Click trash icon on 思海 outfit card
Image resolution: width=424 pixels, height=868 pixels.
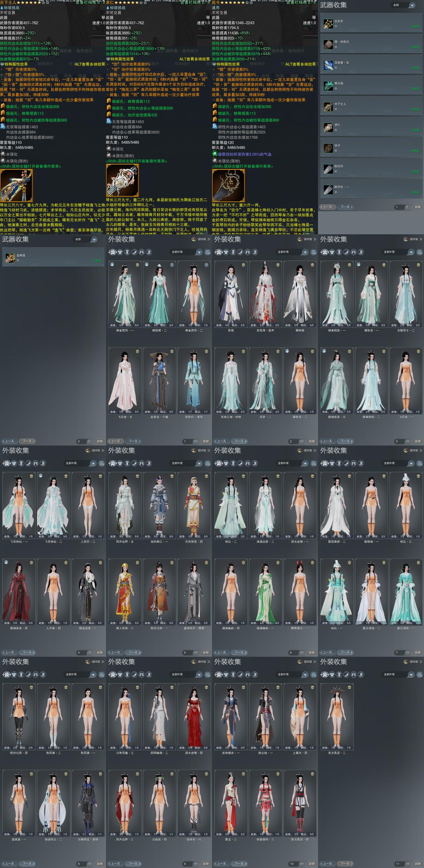243,265
